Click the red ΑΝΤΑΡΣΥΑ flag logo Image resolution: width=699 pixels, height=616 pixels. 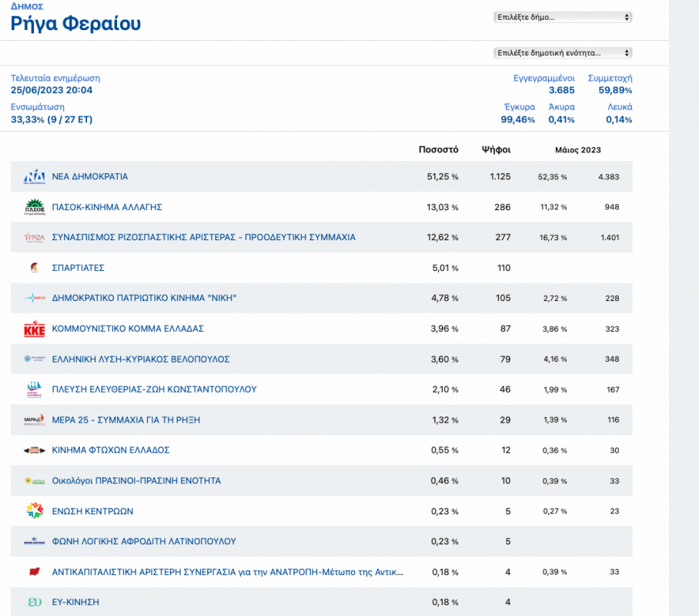pyautogui.click(x=35, y=571)
